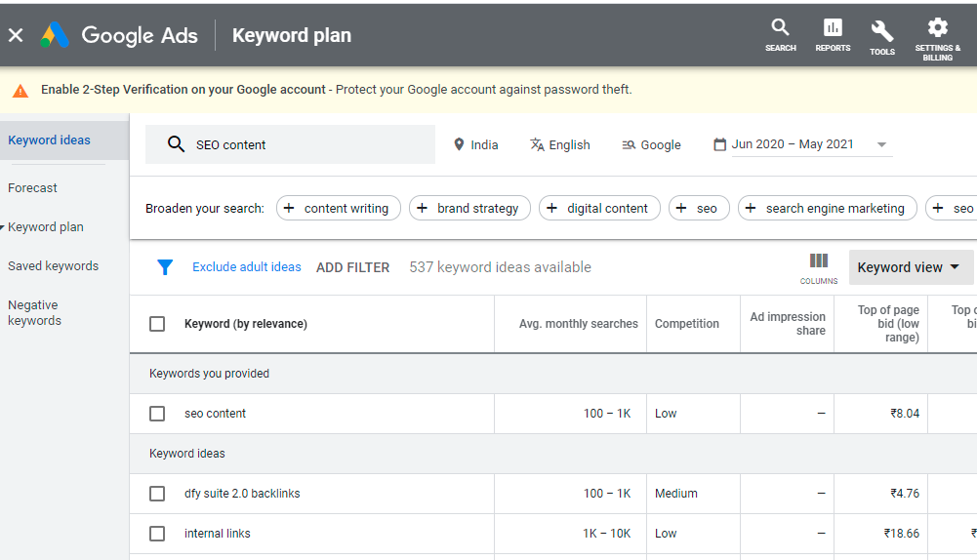The image size is (977, 560).
Task: Click the 'seo content' keyword text
Action: click(215, 414)
